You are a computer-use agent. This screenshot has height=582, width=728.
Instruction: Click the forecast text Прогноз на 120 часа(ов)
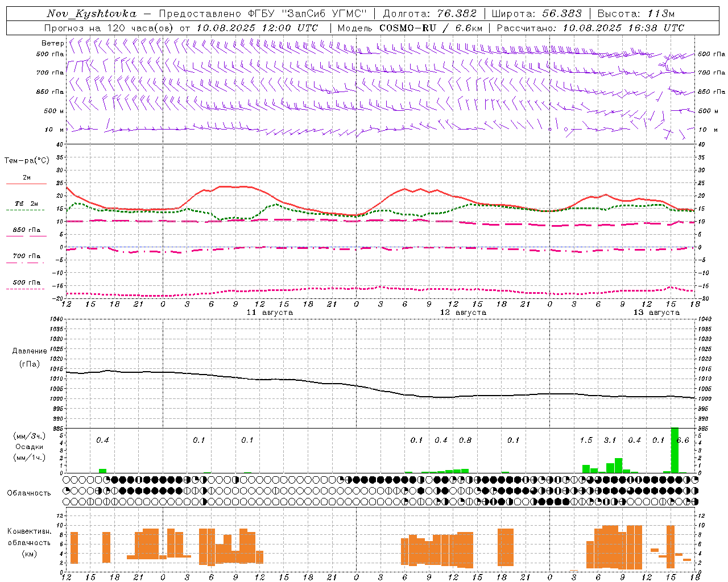(x=109, y=28)
